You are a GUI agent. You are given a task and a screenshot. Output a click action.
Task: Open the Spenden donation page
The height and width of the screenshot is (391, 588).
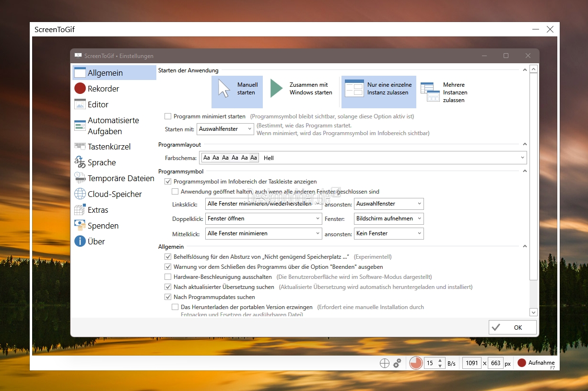[x=114, y=226]
